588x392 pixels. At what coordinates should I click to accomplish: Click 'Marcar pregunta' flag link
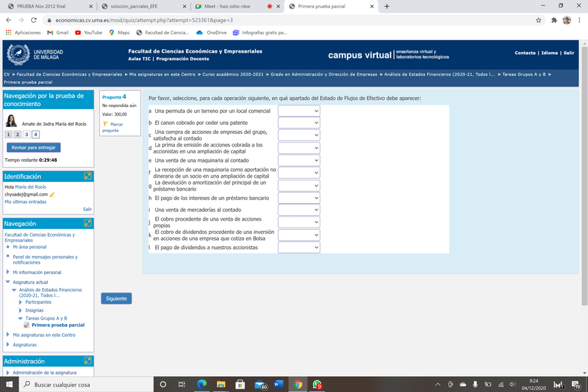[x=112, y=127]
